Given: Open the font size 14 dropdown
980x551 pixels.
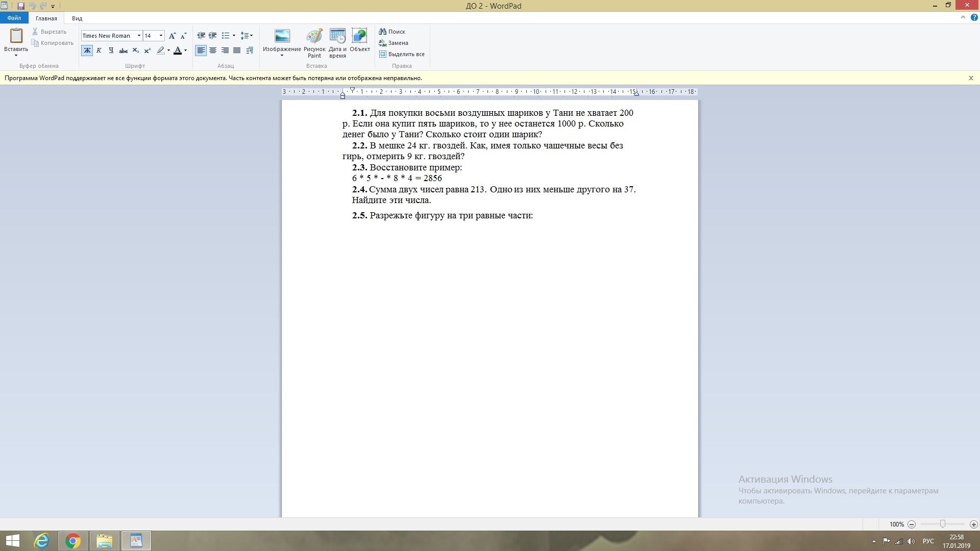Looking at the screenshot, I should pos(161,36).
